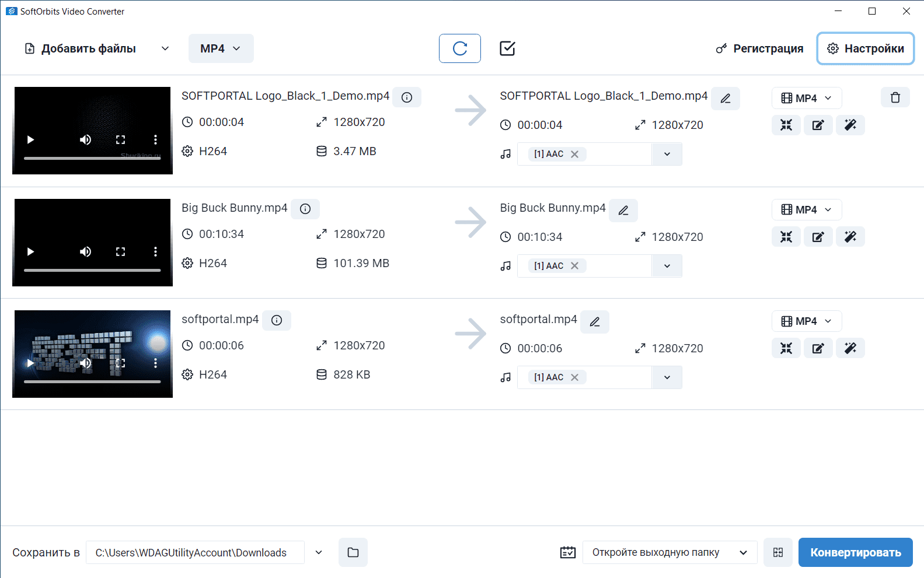Browse for the output folder via folder icon

[353, 552]
